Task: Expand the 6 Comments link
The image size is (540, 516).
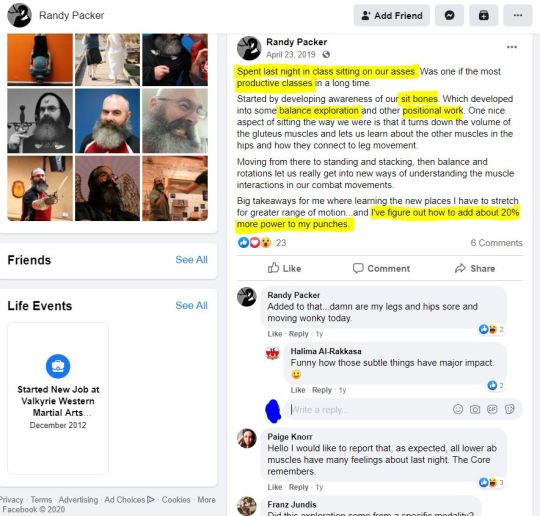Action: tap(496, 243)
